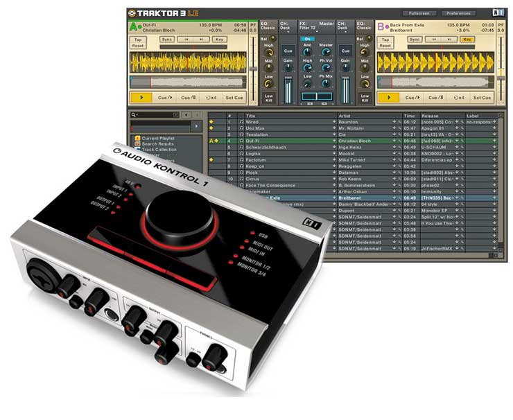
Task: Open Release dropdown arrow for Apagon 01
Action: [x=457, y=128]
